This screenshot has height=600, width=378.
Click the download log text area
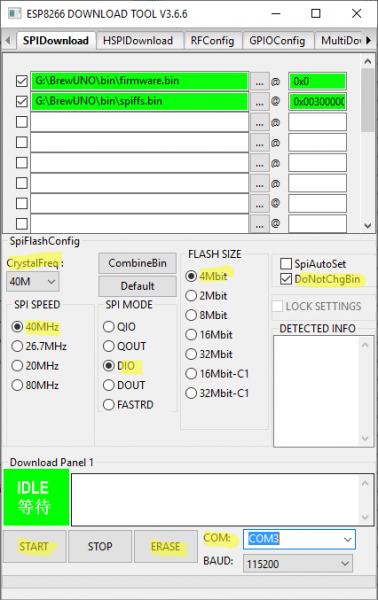222,499
